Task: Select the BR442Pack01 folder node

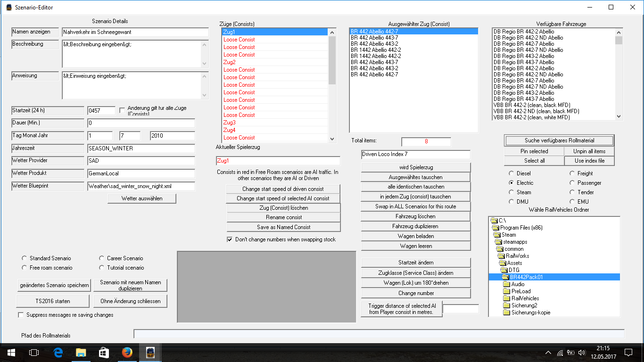Action: click(x=526, y=277)
